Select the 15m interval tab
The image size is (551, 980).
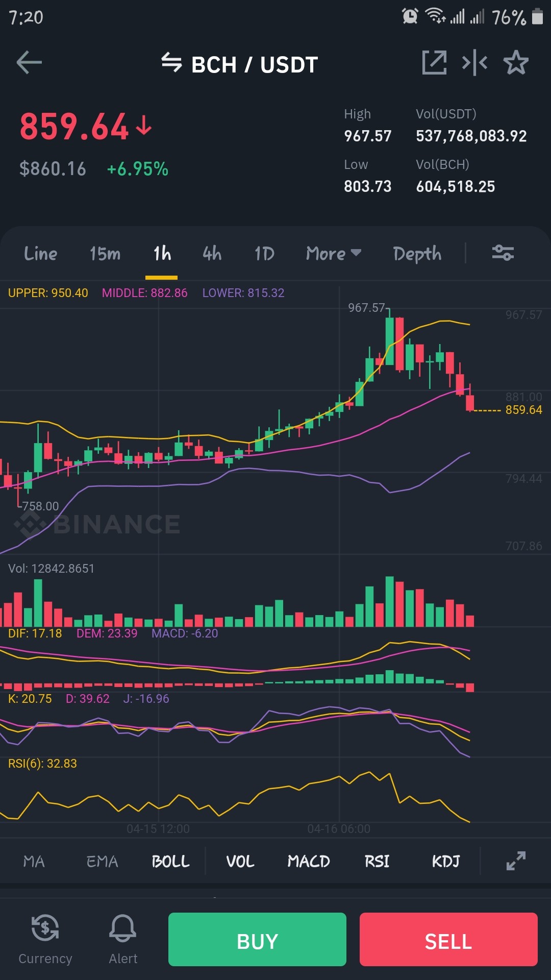coord(105,254)
